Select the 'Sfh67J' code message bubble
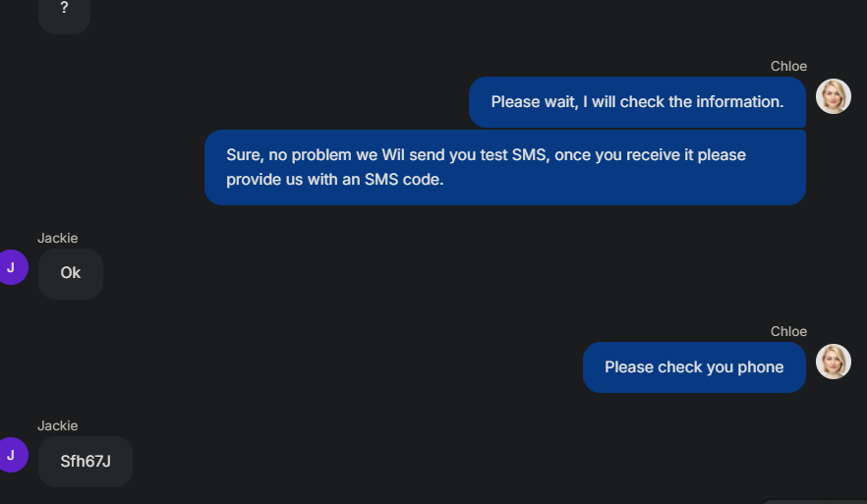Image resolution: width=867 pixels, height=504 pixels. coord(86,462)
